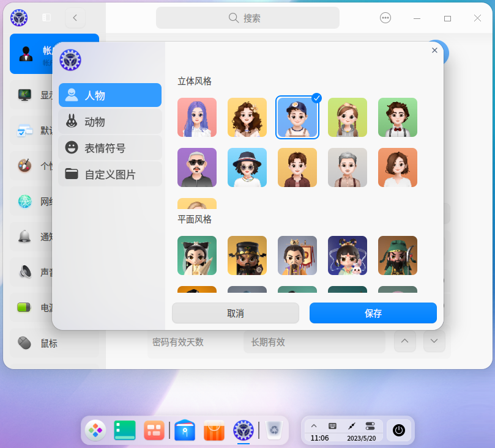The image size is (495, 448).
Task: Pick the boy with red bow tie avatar
Action: tap(398, 117)
